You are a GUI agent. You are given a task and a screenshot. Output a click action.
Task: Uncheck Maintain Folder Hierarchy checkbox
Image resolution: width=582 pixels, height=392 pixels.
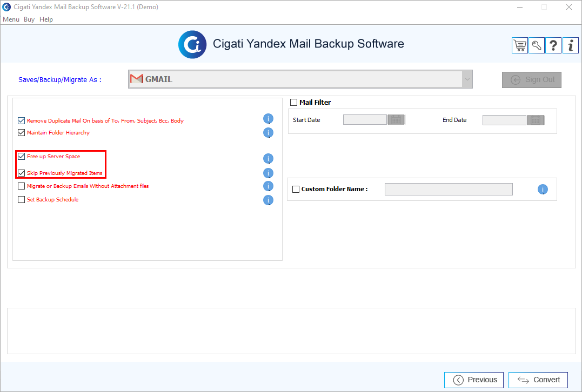click(x=21, y=132)
